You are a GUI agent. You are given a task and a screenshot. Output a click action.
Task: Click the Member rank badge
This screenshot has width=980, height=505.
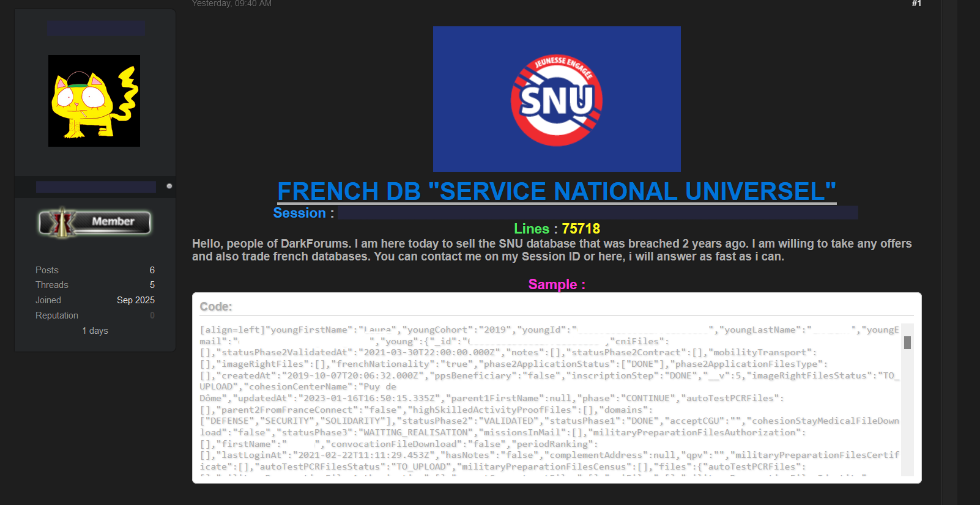click(x=94, y=222)
